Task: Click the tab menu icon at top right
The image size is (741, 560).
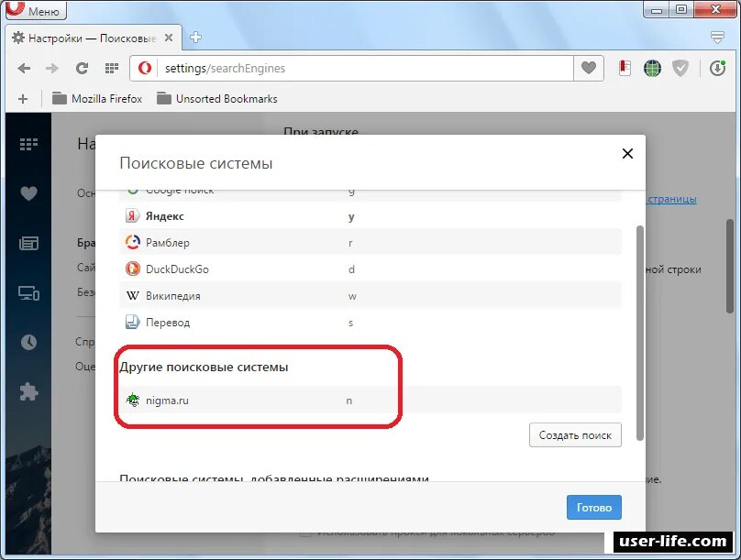Action: (x=717, y=38)
